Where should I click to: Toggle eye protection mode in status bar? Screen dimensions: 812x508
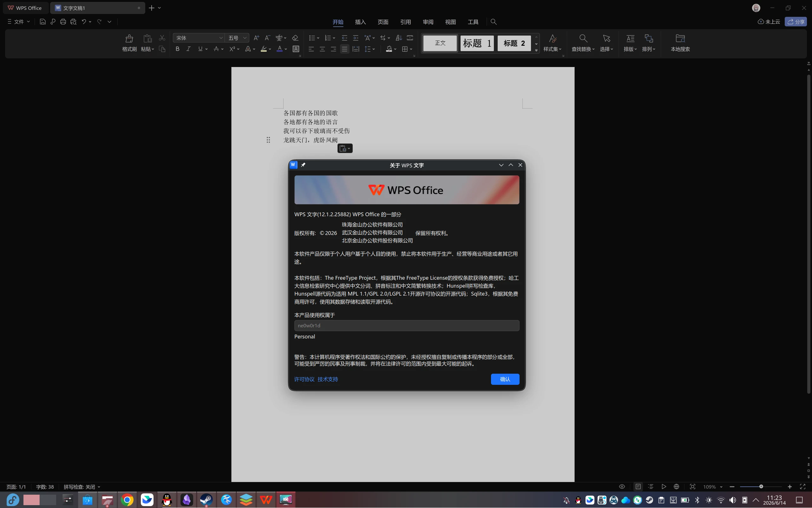tap(622, 487)
